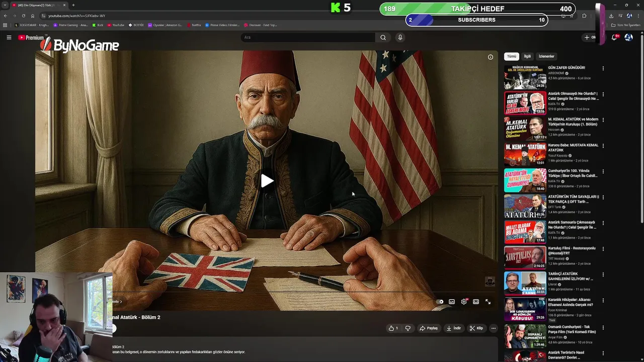Click the address bar URL
Image resolution: width=644 pixels, height=362 pixels.
coord(76,16)
